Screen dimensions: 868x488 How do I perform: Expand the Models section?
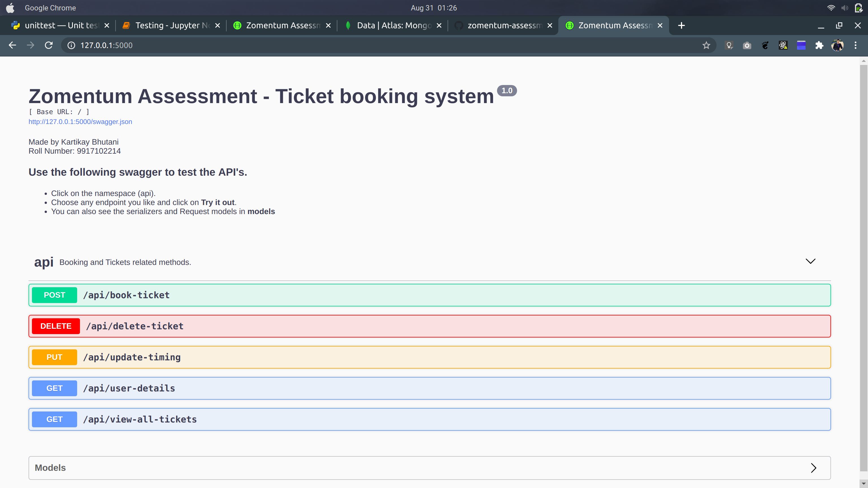(x=813, y=468)
